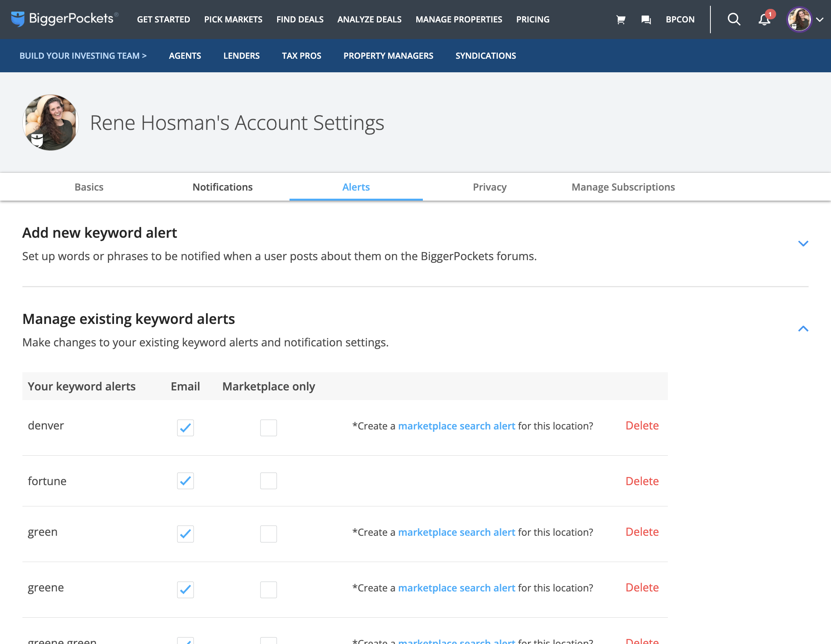
Task: Toggle Email checkbox for fortune
Action: pyautogui.click(x=186, y=481)
